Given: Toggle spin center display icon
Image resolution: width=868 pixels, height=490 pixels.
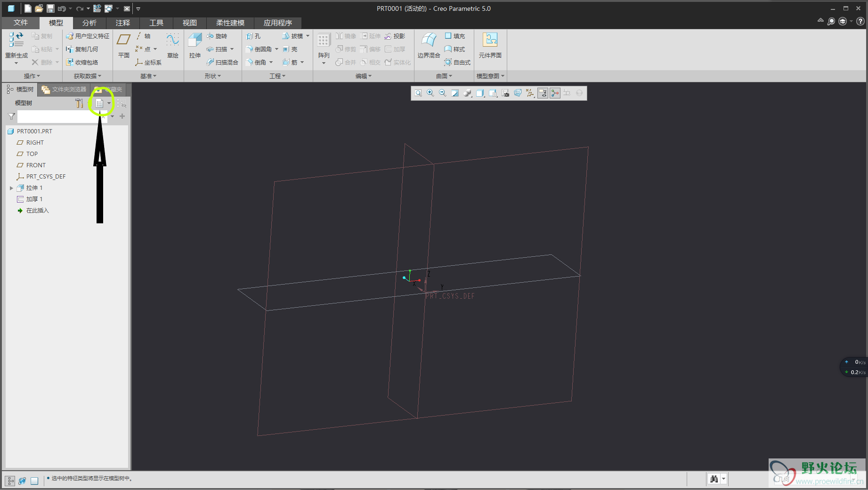Looking at the screenshot, I should click(555, 93).
